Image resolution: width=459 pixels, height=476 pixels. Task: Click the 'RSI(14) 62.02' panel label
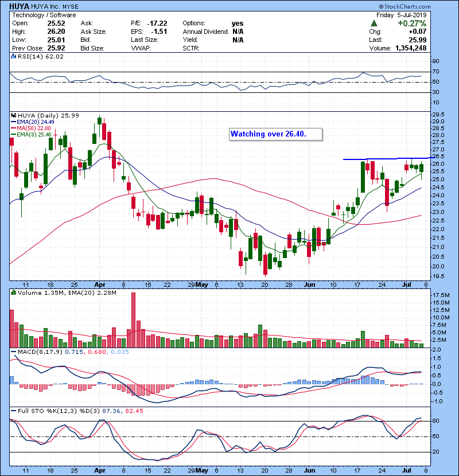tap(41, 56)
